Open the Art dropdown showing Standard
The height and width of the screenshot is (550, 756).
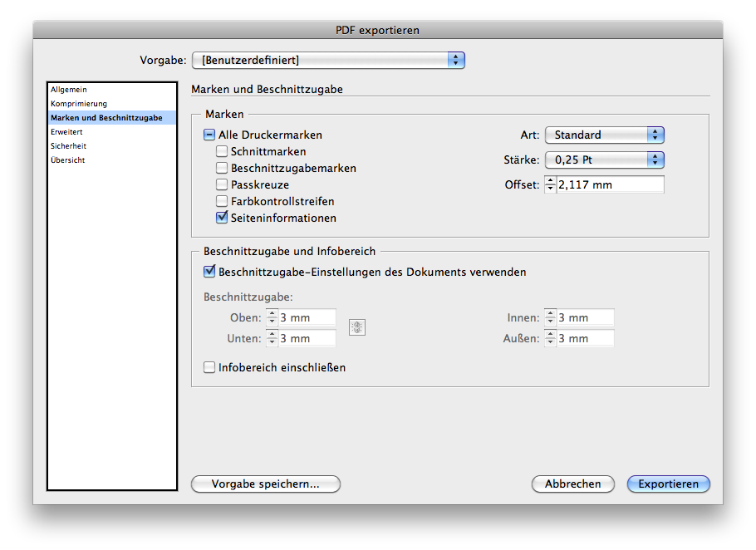pos(605,135)
